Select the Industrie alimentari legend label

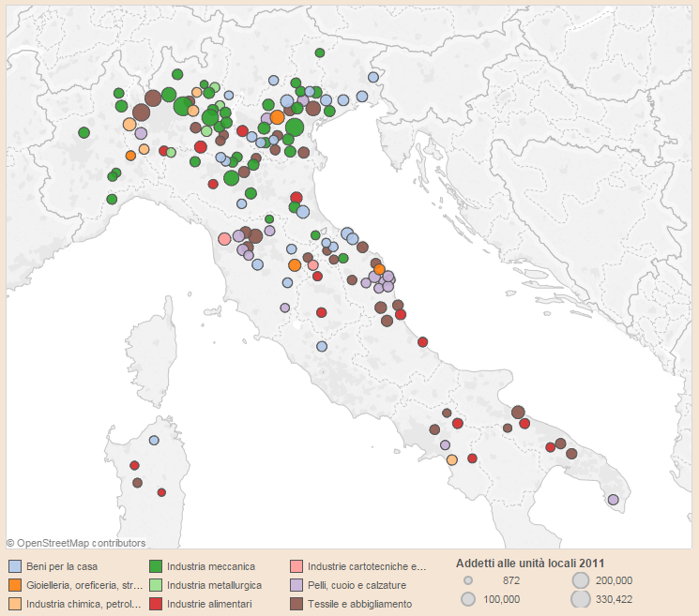[x=209, y=604]
